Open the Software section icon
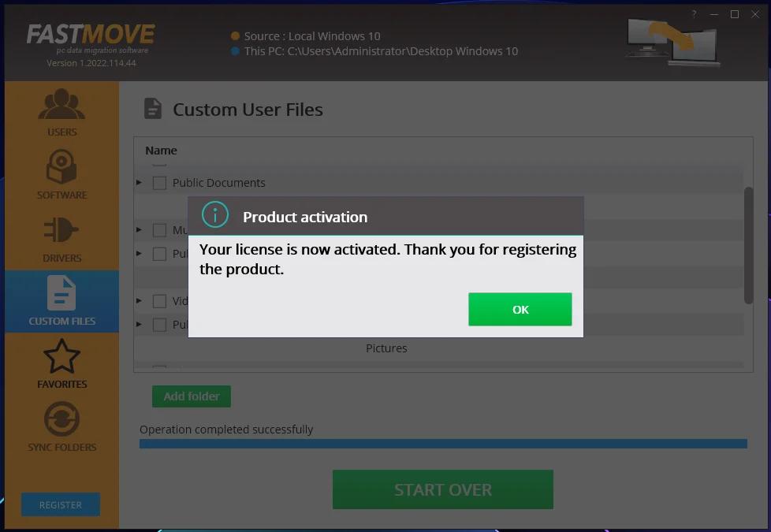The image size is (771, 532). (x=61, y=166)
